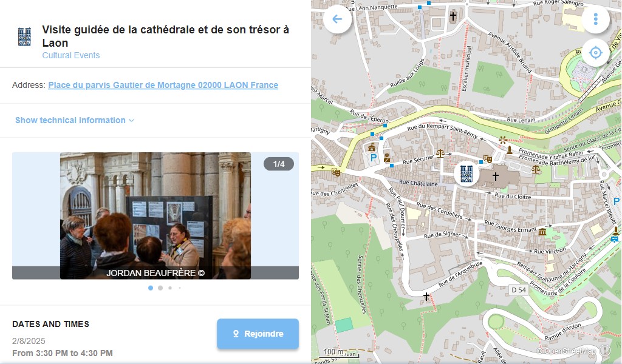
Task: Open the three-dot map options menu
Action: coord(595,19)
